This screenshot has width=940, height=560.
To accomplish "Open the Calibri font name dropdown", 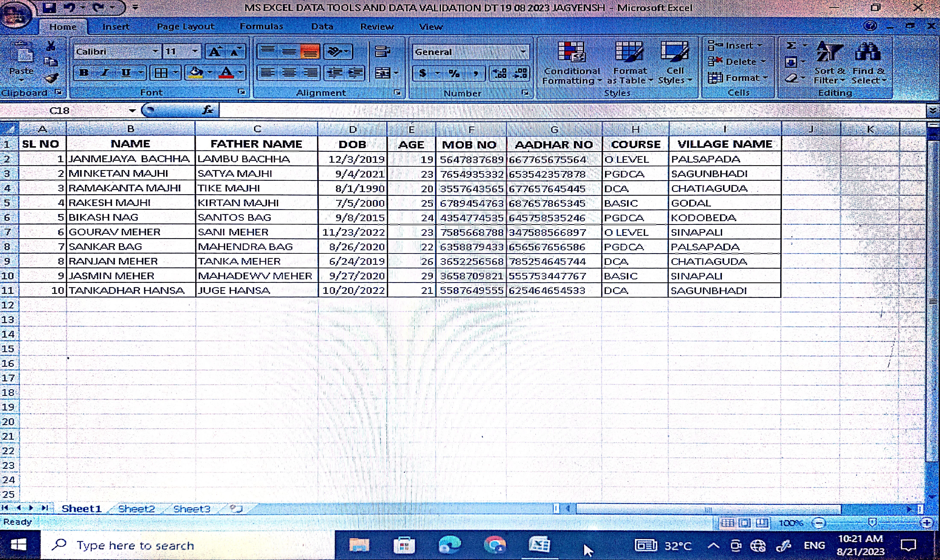I will click(155, 51).
